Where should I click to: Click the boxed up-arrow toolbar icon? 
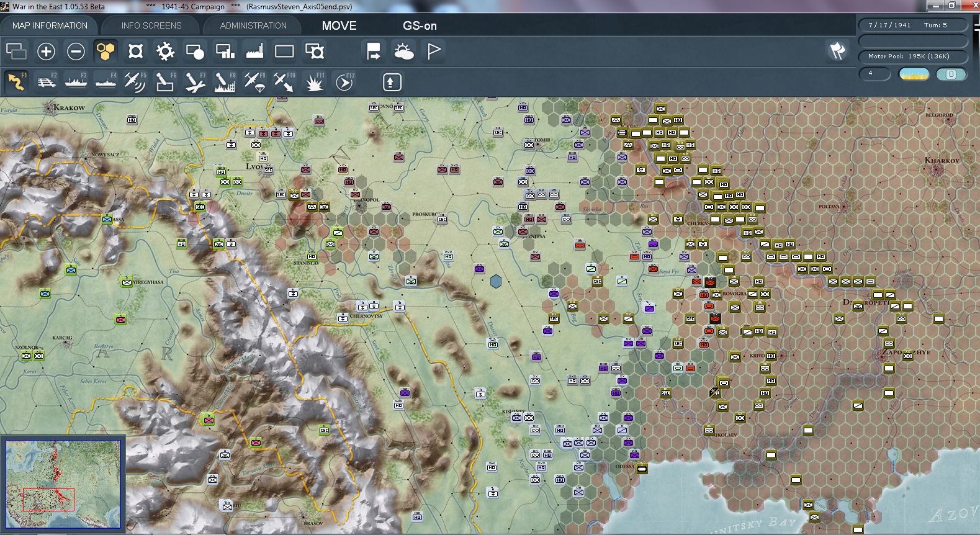click(x=392, y=82)
